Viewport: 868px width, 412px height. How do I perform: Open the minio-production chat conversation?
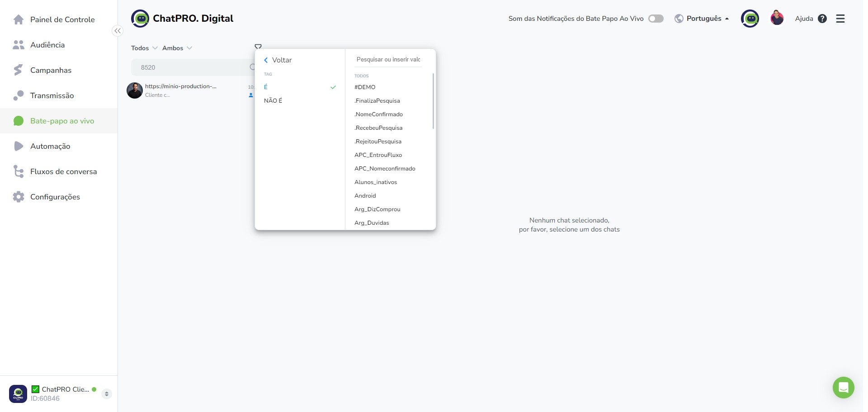(190, 90)
